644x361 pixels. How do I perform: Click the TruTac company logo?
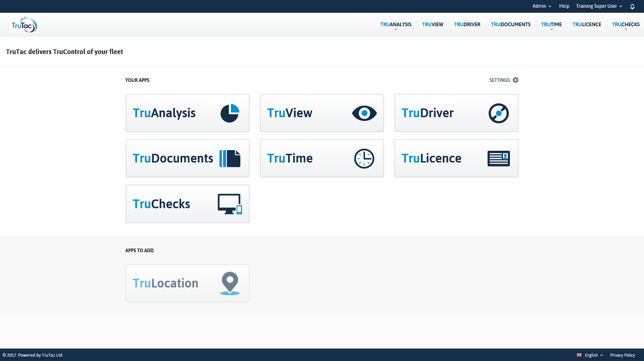point(24,24)
